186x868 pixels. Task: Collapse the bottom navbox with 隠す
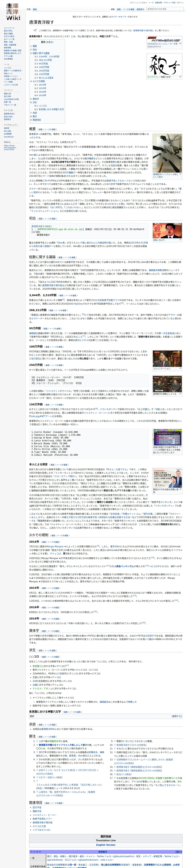click(x=179, y=852)
